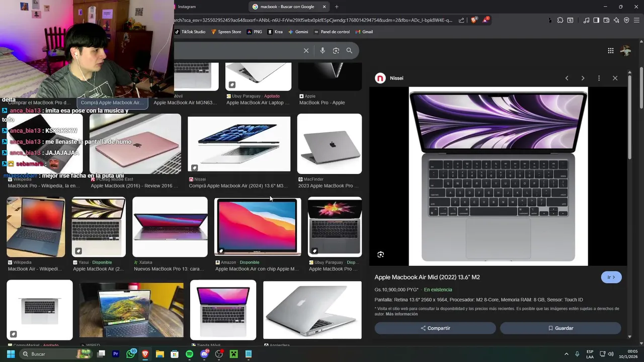
Task: Click the Guardar button
Action: point(560,328)
